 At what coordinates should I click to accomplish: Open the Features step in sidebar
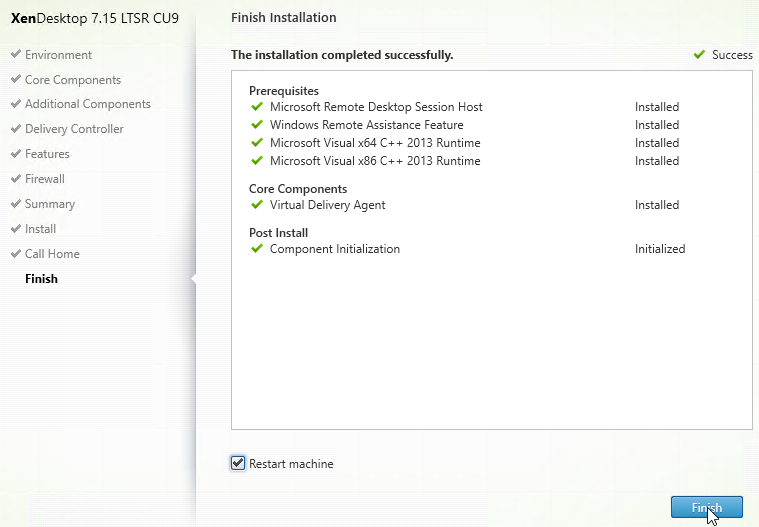(47, 154)
